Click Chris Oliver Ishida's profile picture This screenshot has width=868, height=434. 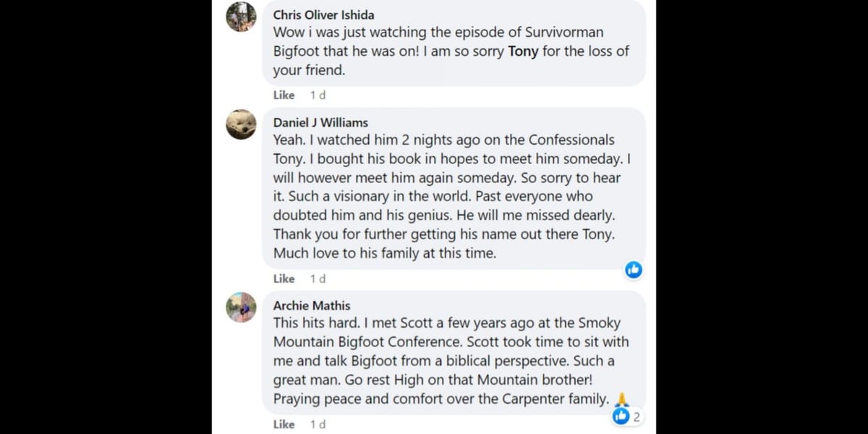point(241,17)
